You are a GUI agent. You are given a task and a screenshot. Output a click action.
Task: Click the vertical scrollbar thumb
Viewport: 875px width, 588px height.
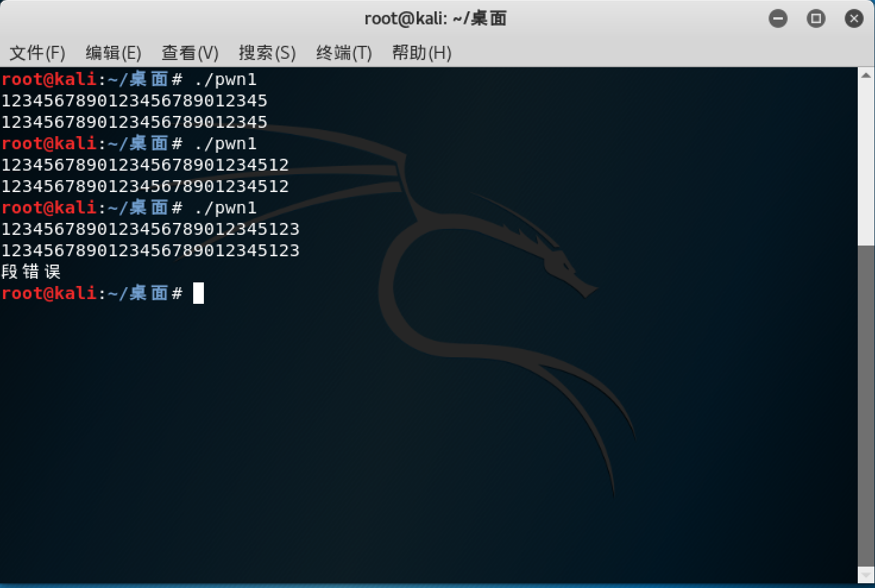[x=866, y=405]
